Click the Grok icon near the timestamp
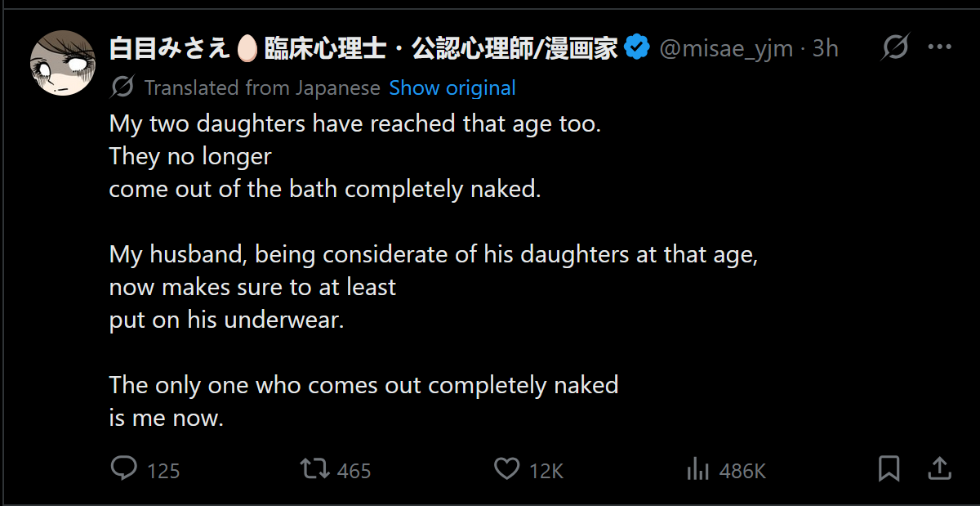Image resolution: width=980 pixels, height=506 pixels. coord(895,48)
